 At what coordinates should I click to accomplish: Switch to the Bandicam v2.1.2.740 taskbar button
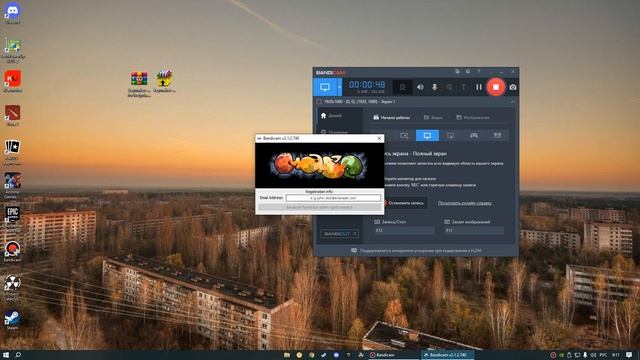tap(447, 355)
